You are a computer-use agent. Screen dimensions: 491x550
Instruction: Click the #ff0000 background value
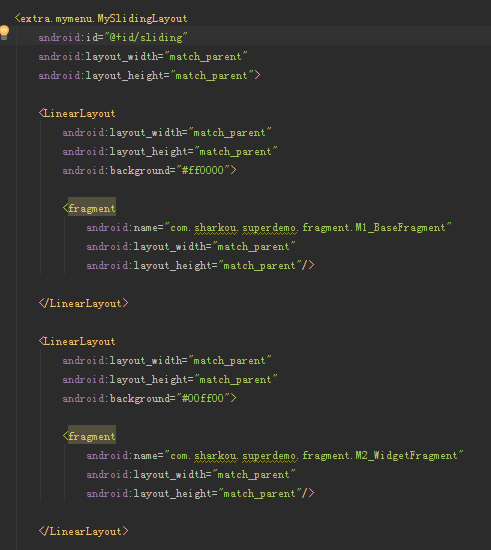tap(203, 170)
